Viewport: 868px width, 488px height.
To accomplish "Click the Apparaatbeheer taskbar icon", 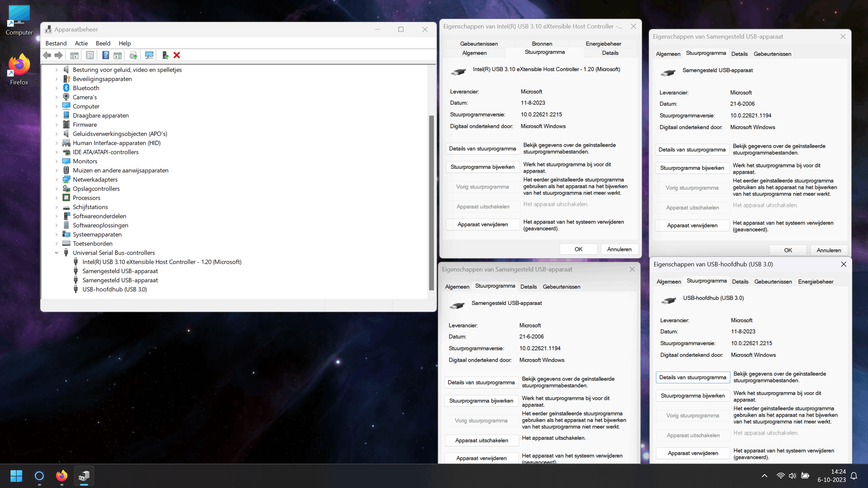I will 84,476.
